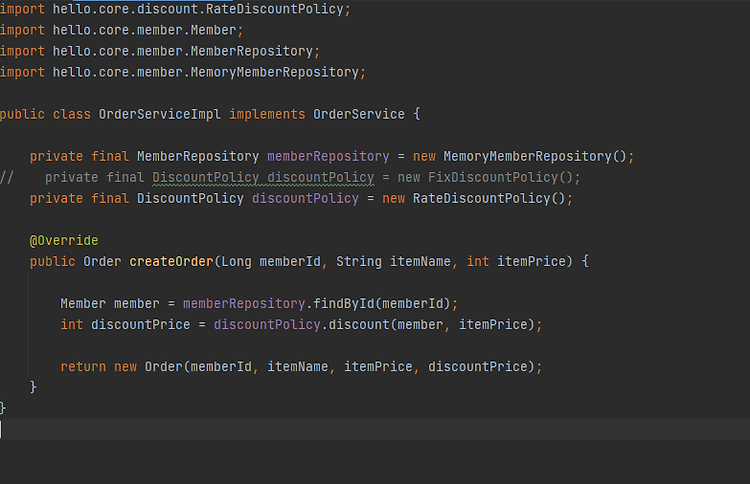This screenshot has height=484, width=750.
Task: Click "DiscountPolicy" type in the active field declaration
Action: click(x=190, y=198)
